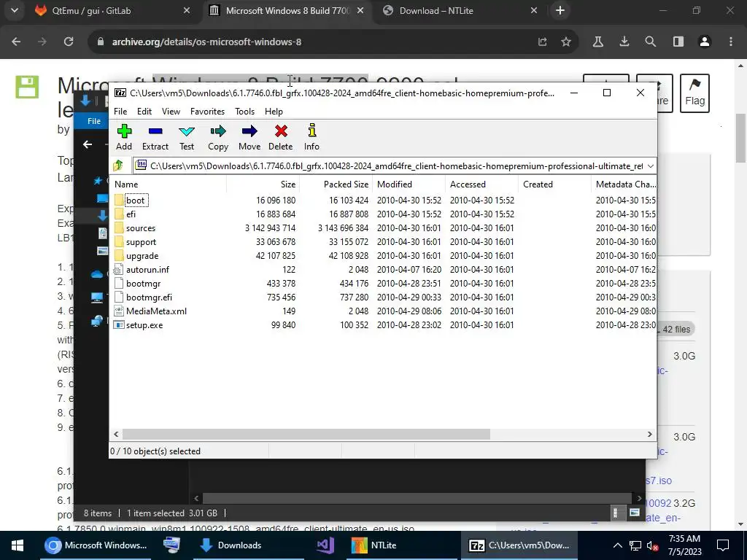Open browser profile avatar icon
Screen dimensions: 747x560
[x=705, y=42]
